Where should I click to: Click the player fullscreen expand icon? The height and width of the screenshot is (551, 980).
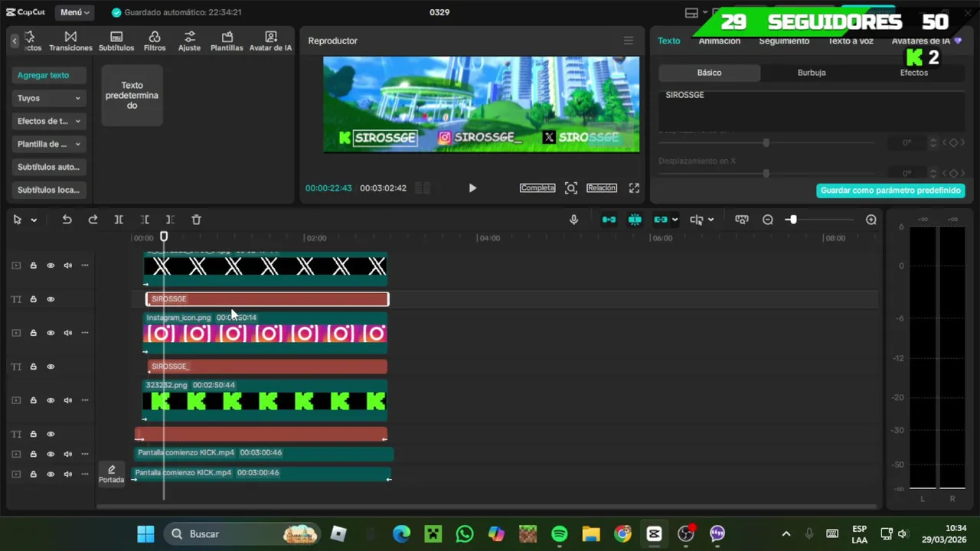[634, 187]
